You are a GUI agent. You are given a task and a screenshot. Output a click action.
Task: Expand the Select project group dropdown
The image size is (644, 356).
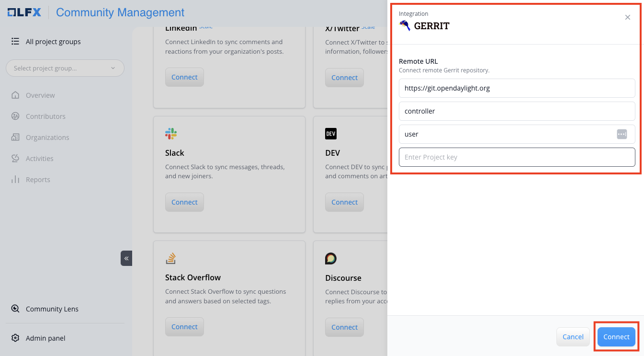click(65, 68)
